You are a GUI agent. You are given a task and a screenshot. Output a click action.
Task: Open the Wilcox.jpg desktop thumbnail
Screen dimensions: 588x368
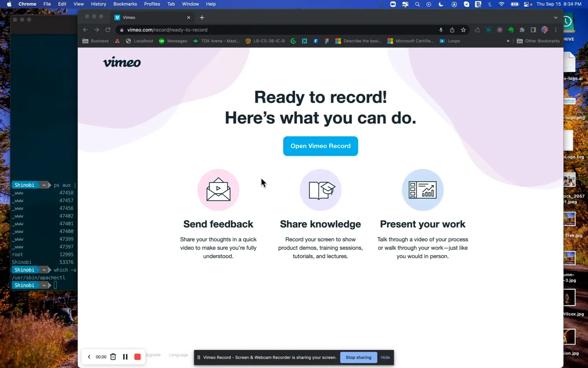(569, 298)
